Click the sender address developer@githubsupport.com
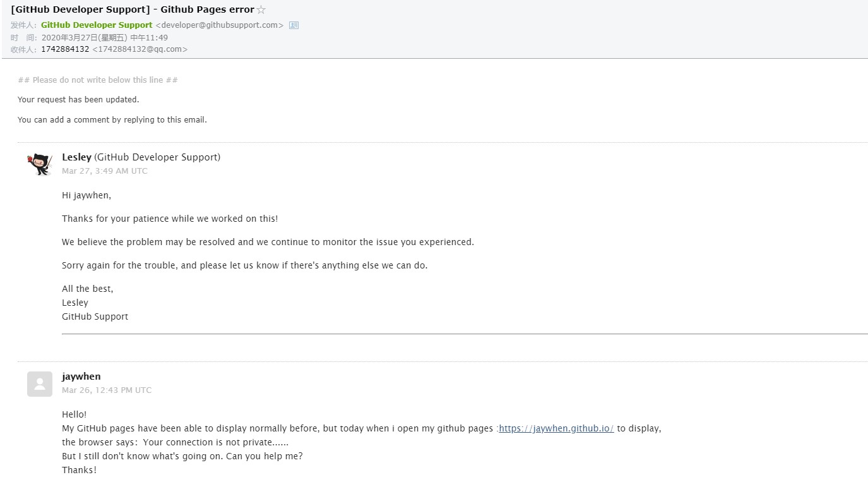Viewport: 868px width, 482px height. click(x=219, y=25)
